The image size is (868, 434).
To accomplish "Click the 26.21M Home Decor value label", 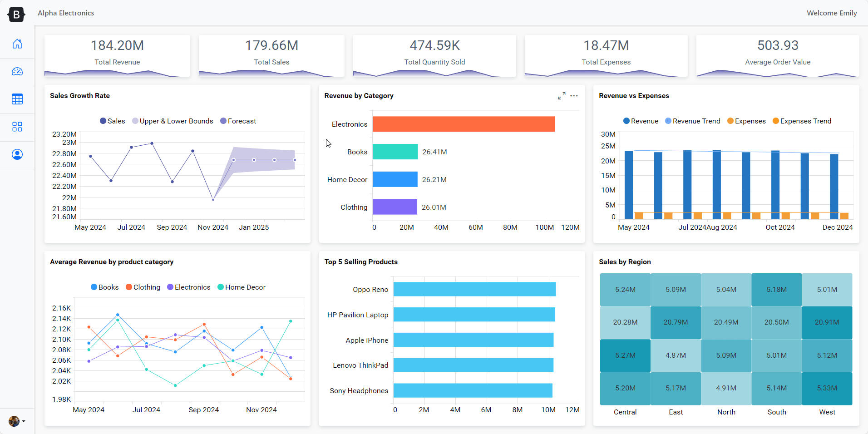I will tap(434, 180).
